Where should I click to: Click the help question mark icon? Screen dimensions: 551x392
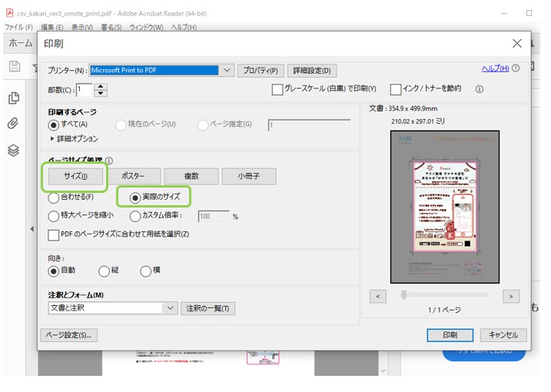[516, 68]
